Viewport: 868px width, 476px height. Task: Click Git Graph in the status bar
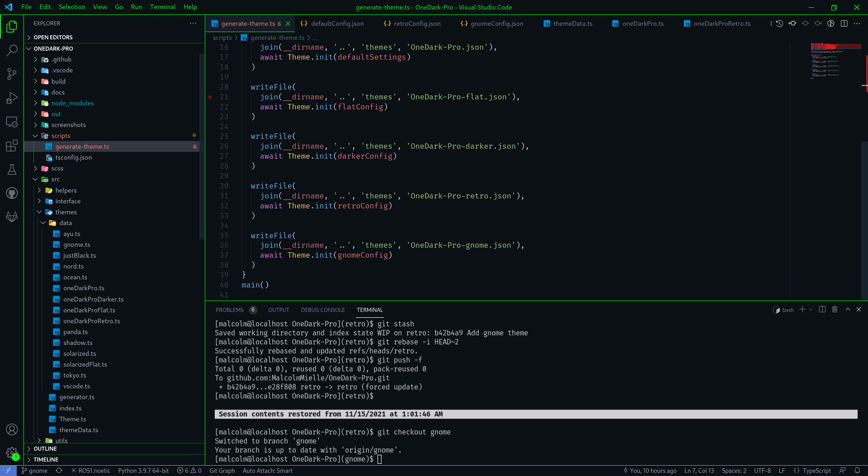tap(222, 470)
